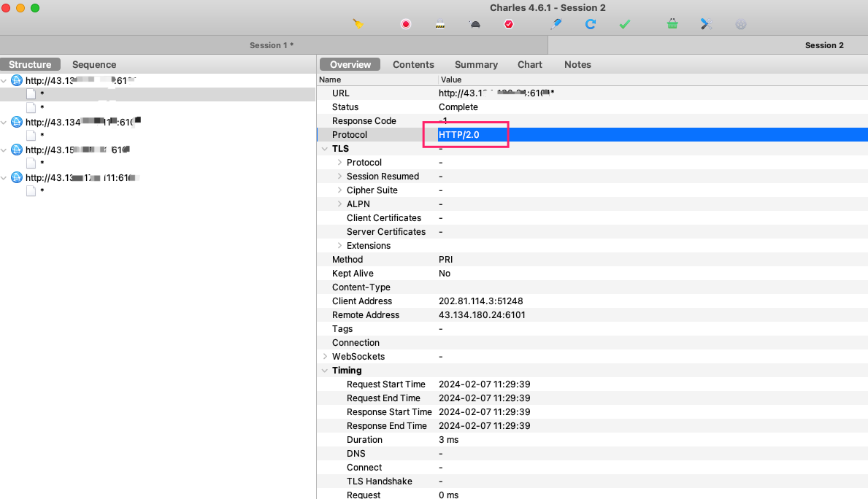Screen dimensions: 868x499
Task: Switch to the Session 2 tab
Action: (824, 45)
